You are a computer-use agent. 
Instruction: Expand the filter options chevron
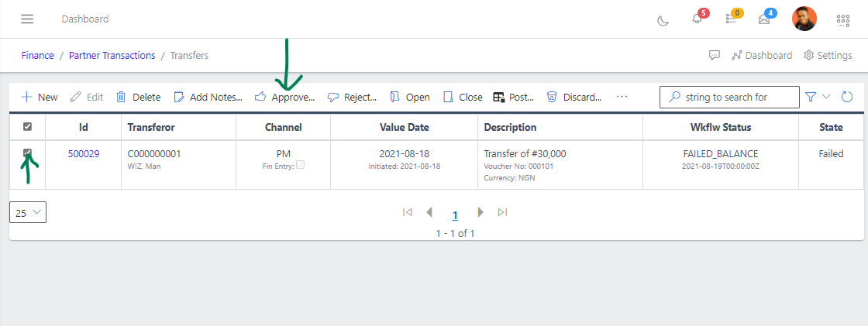(826, 96)
